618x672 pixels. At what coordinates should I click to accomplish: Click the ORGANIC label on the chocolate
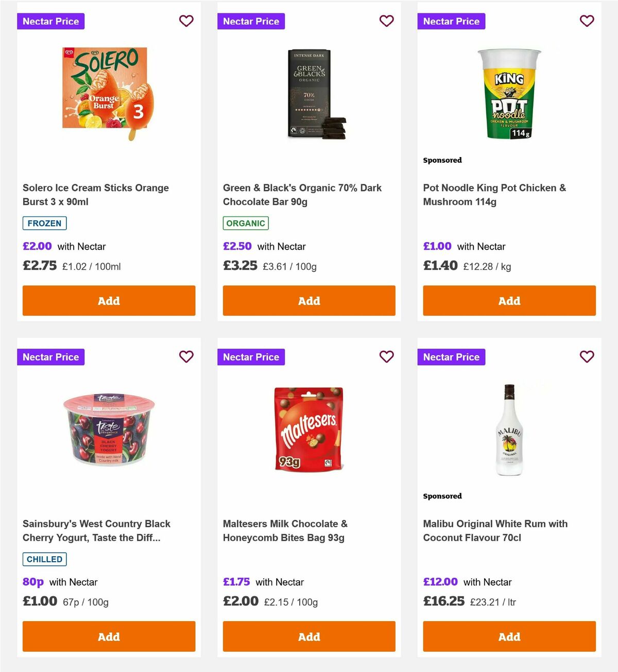(246, 223)
